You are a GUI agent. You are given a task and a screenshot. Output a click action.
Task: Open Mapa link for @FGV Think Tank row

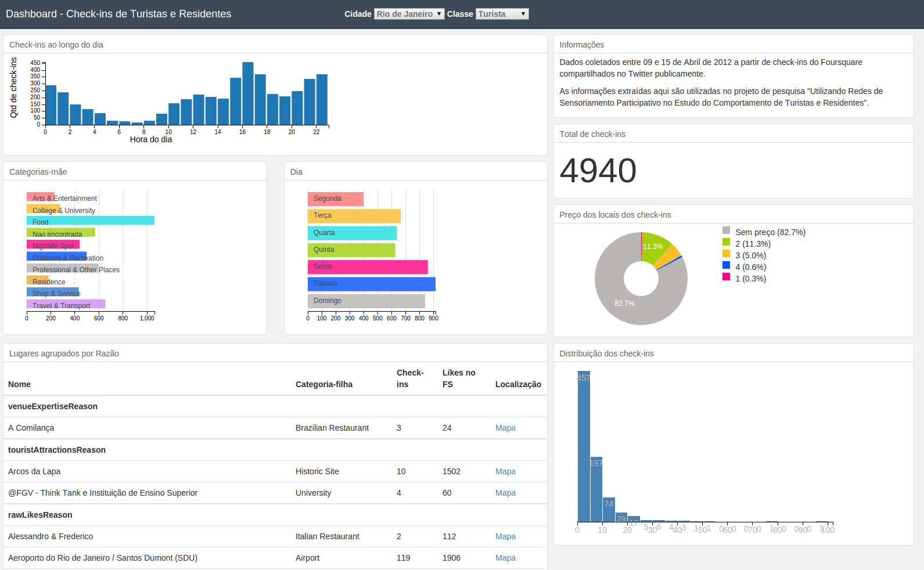coord(505,493)
